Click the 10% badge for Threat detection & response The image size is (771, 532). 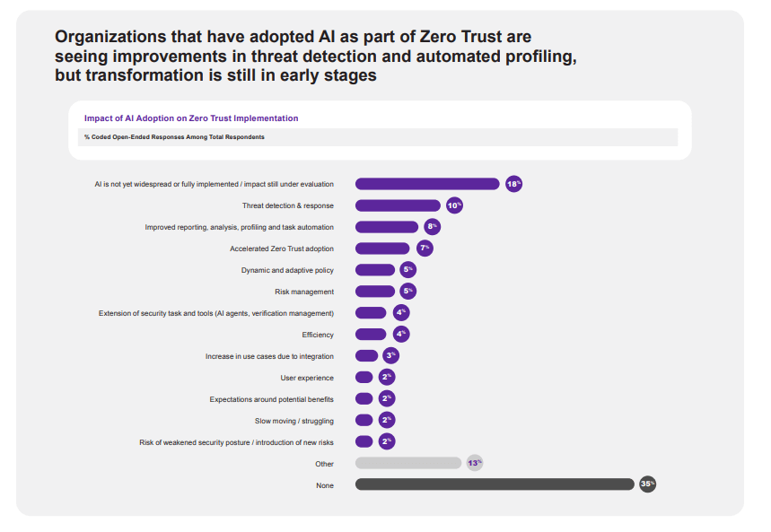(x=454, y=205)
